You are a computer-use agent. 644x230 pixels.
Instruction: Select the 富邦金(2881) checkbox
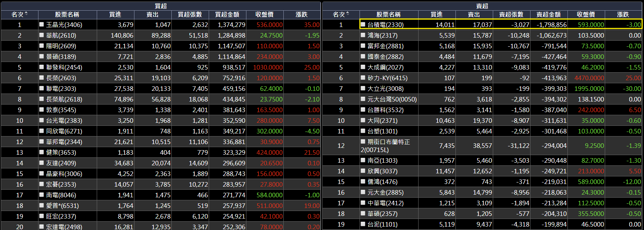click(363, 46)
